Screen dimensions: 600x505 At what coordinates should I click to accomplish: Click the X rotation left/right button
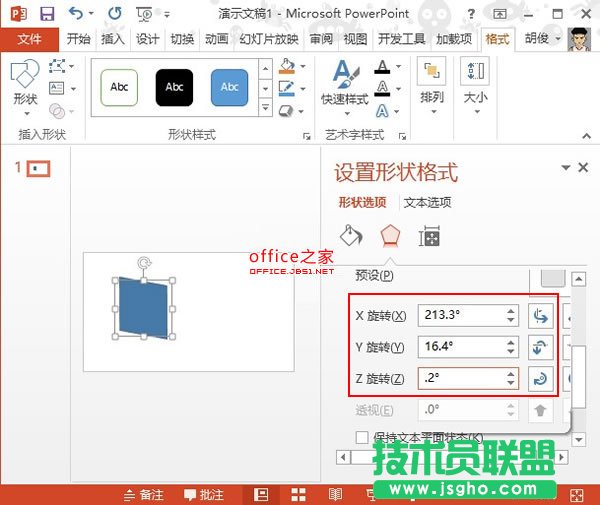tap(541, 316)
